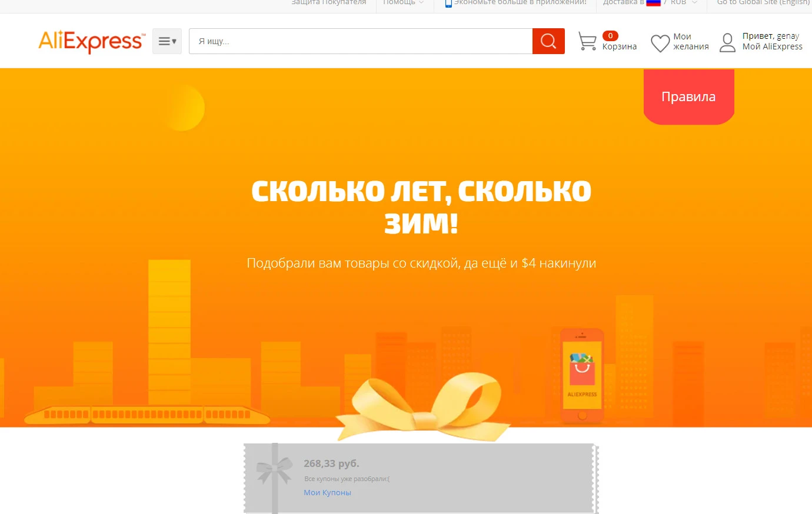Open 'Защита Покупателя' link in top bar
Viewport: 812px width, 514px height.
pyautogui.click(x=329, y=3)
